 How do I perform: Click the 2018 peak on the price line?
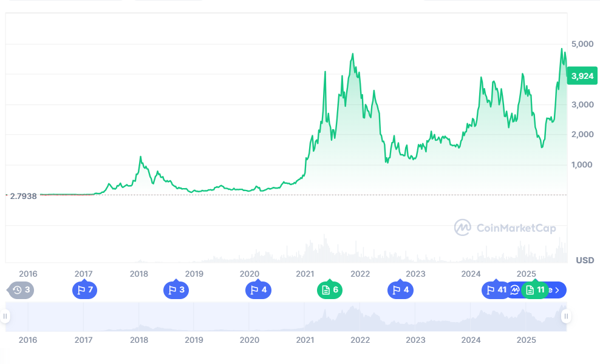point(140,157)
